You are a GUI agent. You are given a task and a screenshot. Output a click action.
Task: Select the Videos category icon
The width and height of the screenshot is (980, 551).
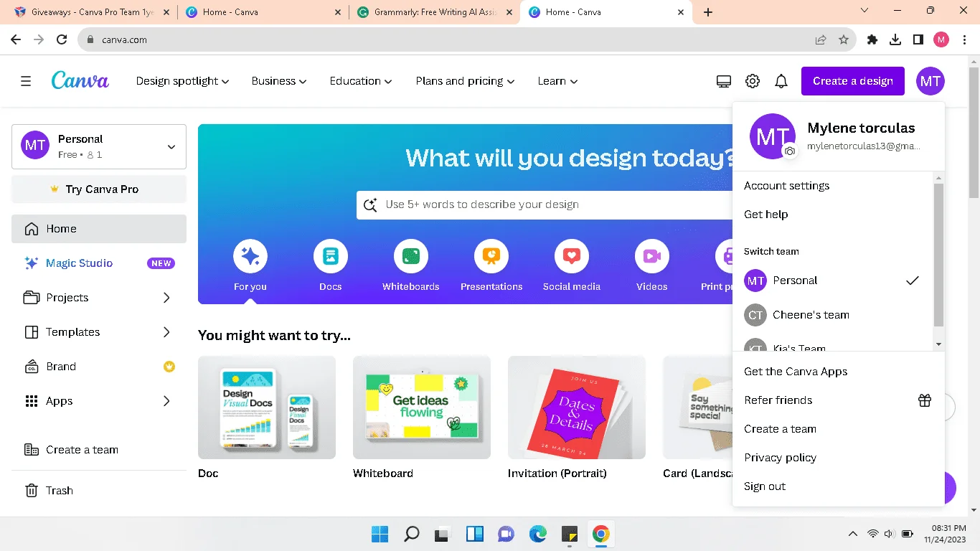pos(652,256)
